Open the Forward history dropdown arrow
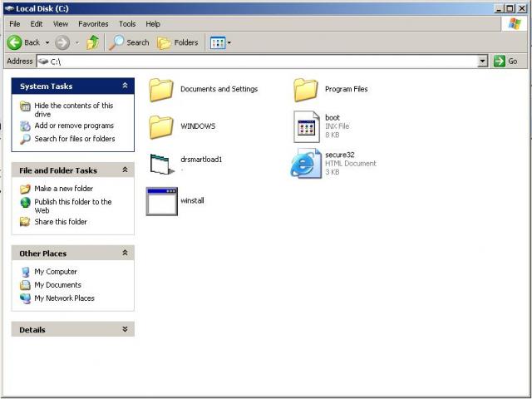Screen dimensions: 532x399 point(77,42)
